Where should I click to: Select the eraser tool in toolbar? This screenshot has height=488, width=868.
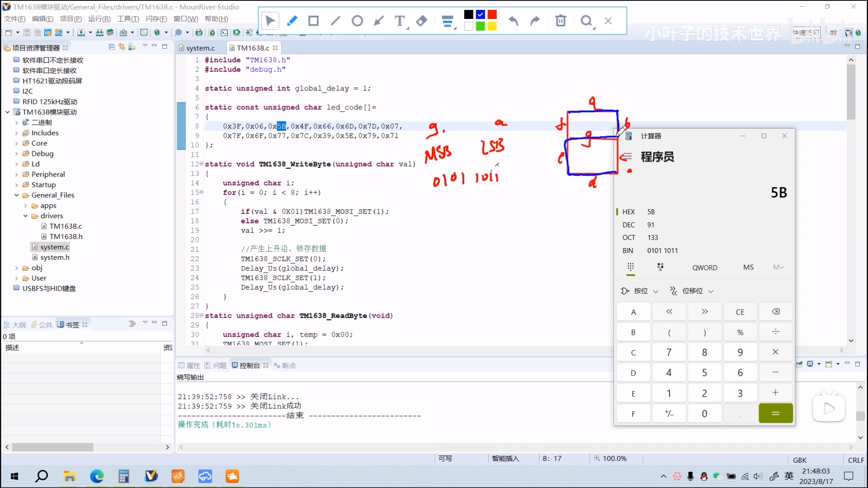coord(421,20)
